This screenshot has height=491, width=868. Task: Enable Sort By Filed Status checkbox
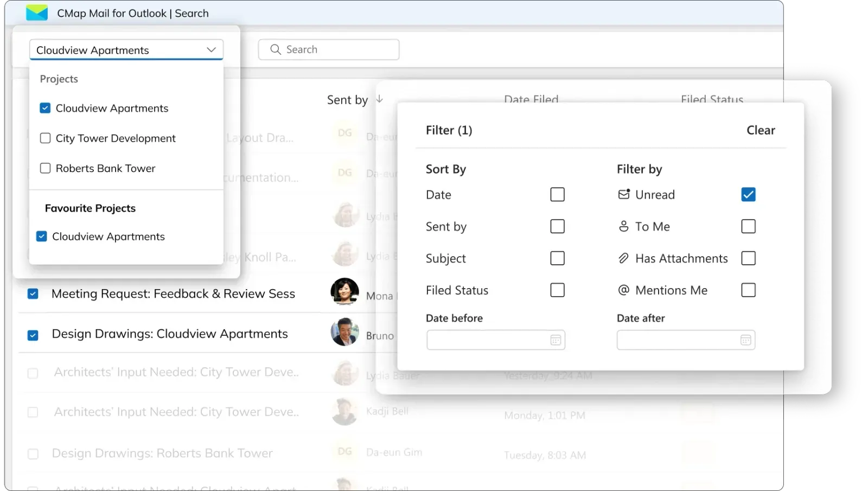coord(557,290)
